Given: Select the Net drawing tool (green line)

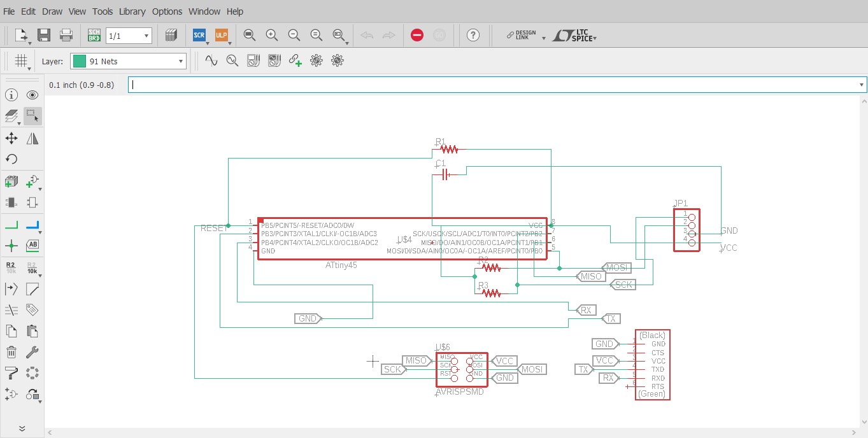Looking at the screenshot, I should point(11,225).
